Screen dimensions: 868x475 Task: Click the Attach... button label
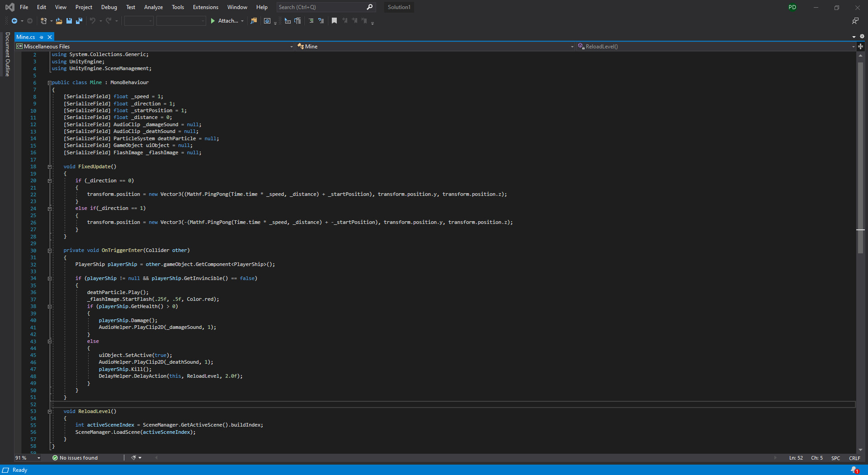228,21
